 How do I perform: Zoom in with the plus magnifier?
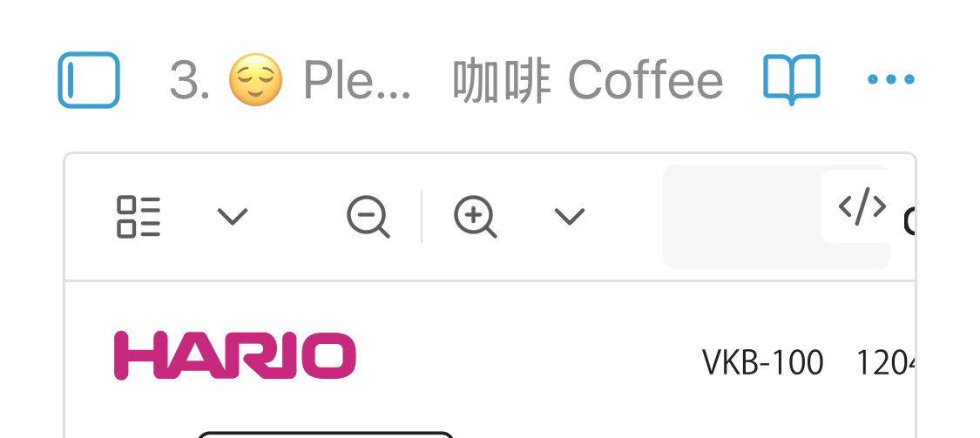(475, 217)
